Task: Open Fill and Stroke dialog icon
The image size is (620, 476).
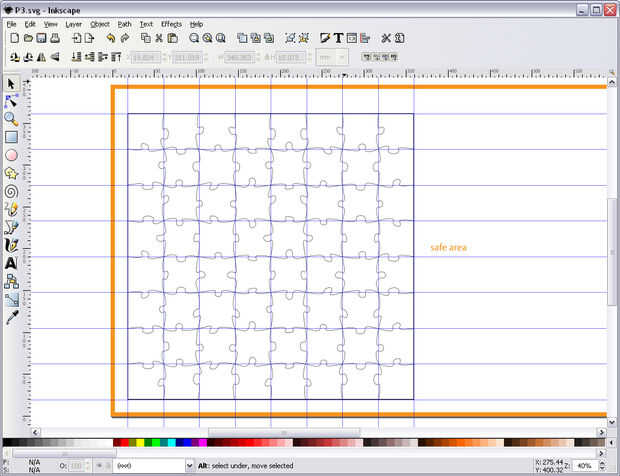Action: click(325, 38)
